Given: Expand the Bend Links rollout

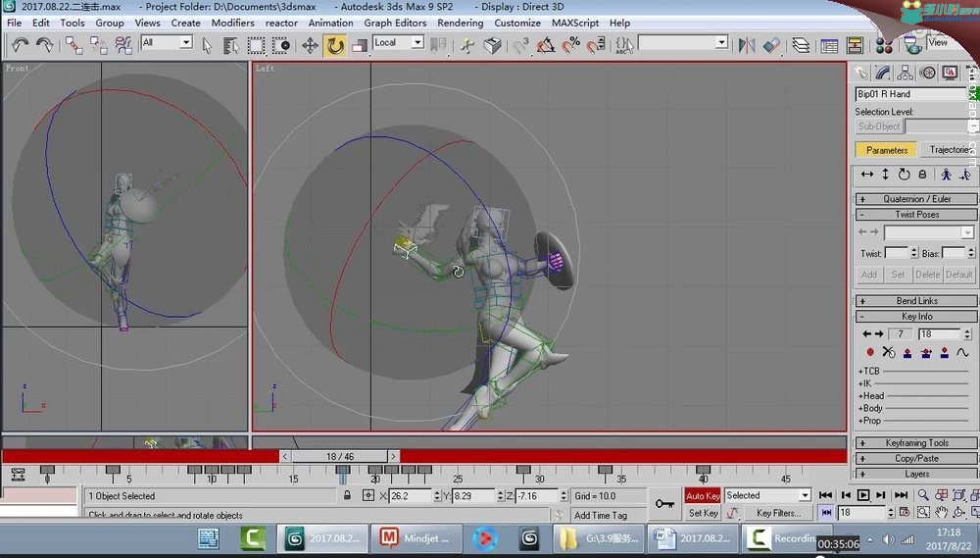Looking at the screenshot, I should tap(916, 301).
